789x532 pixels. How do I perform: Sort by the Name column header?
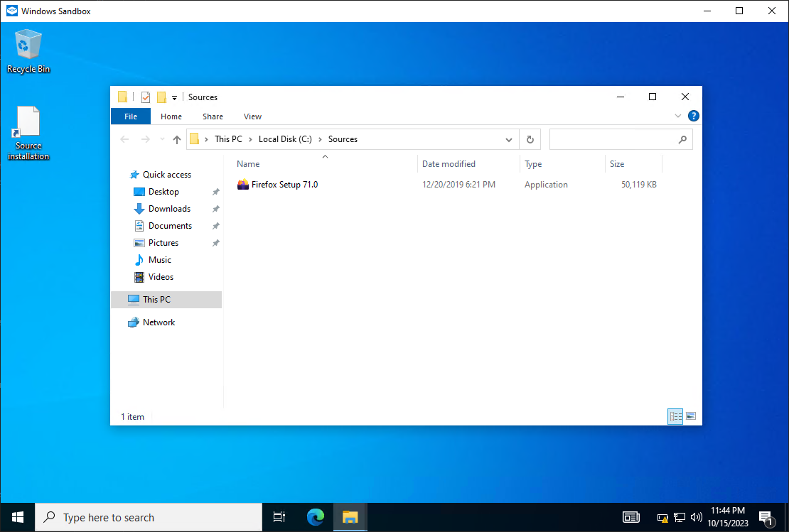pyautogui.click(x=326, y=164)
